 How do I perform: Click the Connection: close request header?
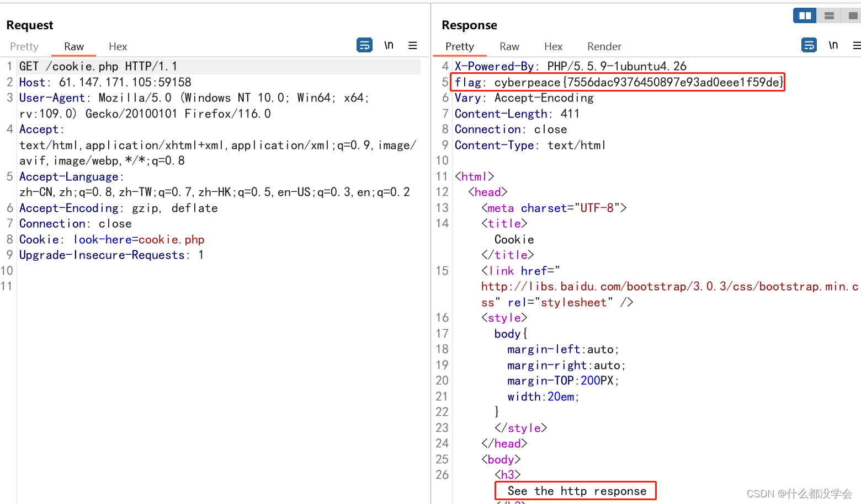coord(76,223)
